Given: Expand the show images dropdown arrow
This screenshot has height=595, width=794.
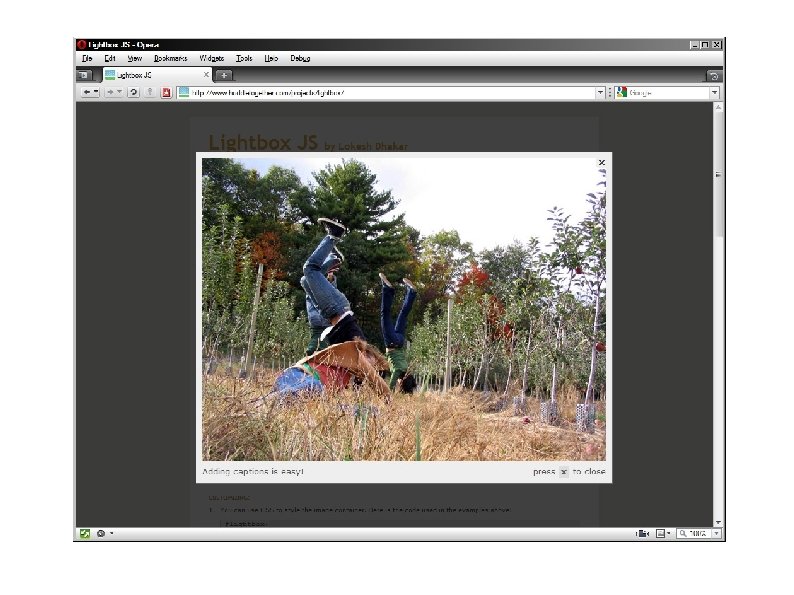Looking at the screenshot, I should coord(668,533).
